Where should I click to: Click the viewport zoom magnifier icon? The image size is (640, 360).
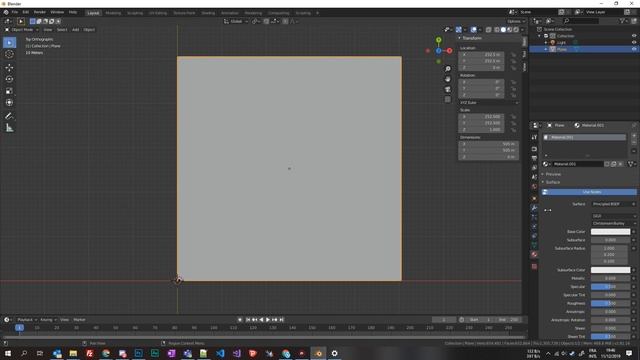[448, 69]
